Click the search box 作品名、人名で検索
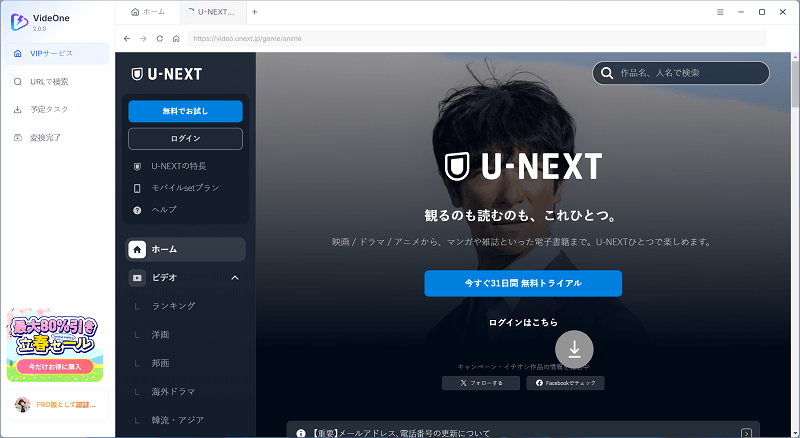Screen dimensions: 800x438 681,73
